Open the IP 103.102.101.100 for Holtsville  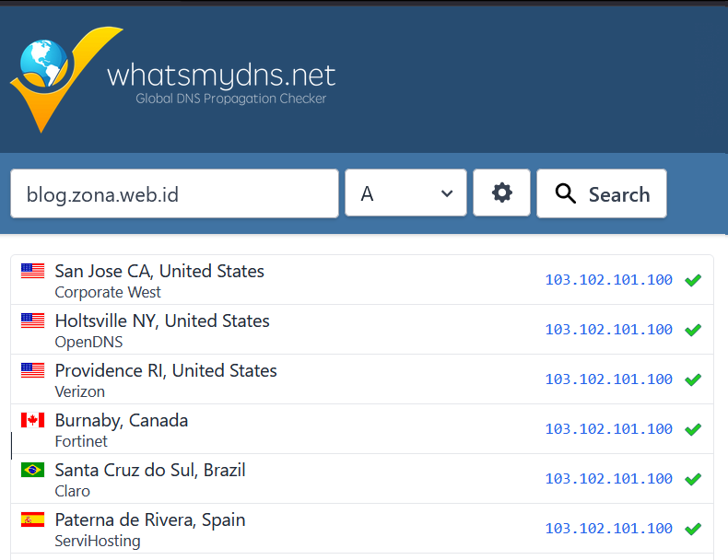[609, 330]
